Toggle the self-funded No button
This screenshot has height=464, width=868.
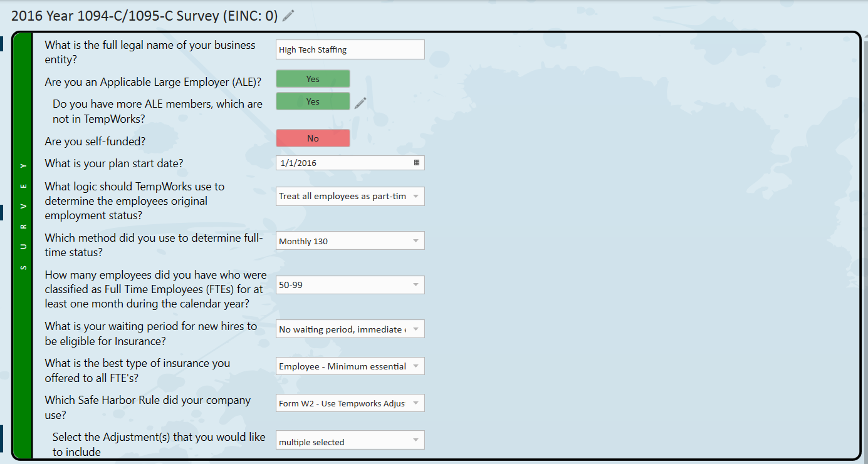point(313,138)
